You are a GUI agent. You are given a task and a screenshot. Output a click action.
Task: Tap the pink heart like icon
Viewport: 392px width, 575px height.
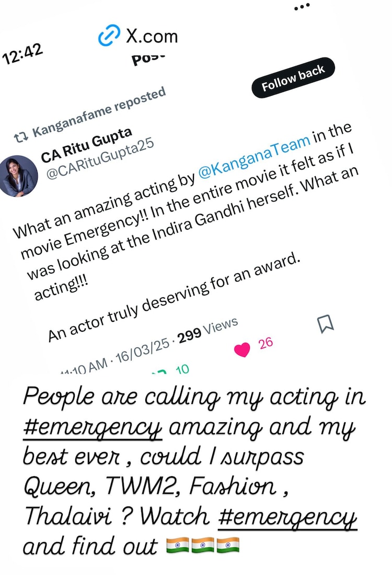click(242, 349)
